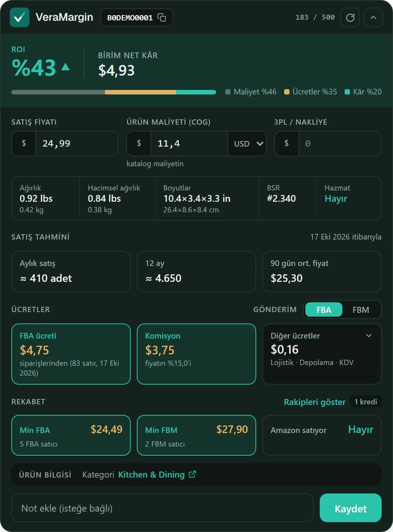393x532 pixels.
Task: Click the BSR #2.340 value
Action: pos(282,199)
